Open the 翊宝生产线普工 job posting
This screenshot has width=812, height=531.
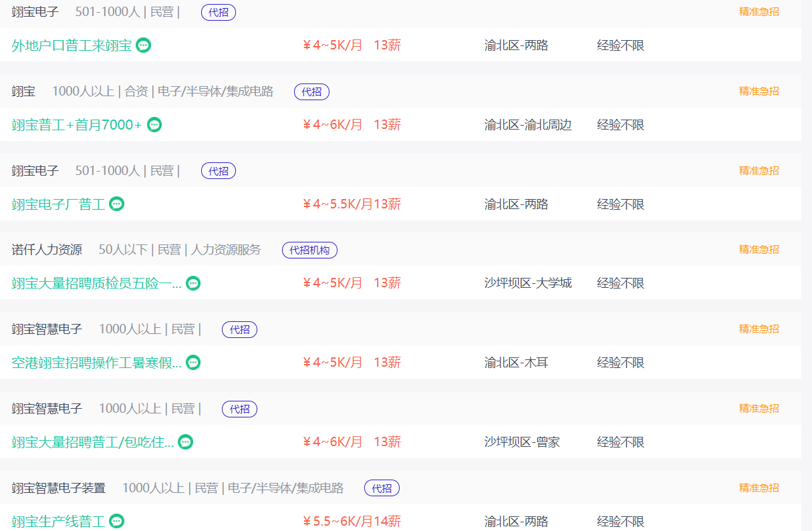(58, 522)
